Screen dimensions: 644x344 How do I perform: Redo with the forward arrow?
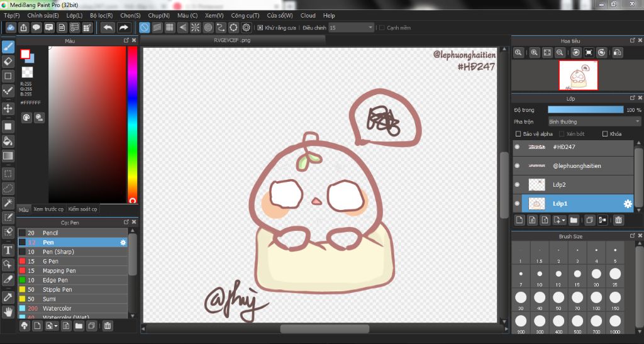tap(123, 28)
